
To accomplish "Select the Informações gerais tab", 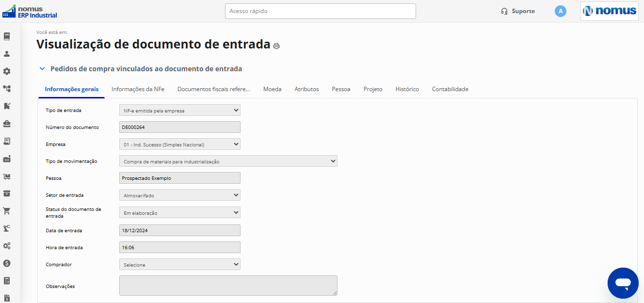I will (72, 89).
